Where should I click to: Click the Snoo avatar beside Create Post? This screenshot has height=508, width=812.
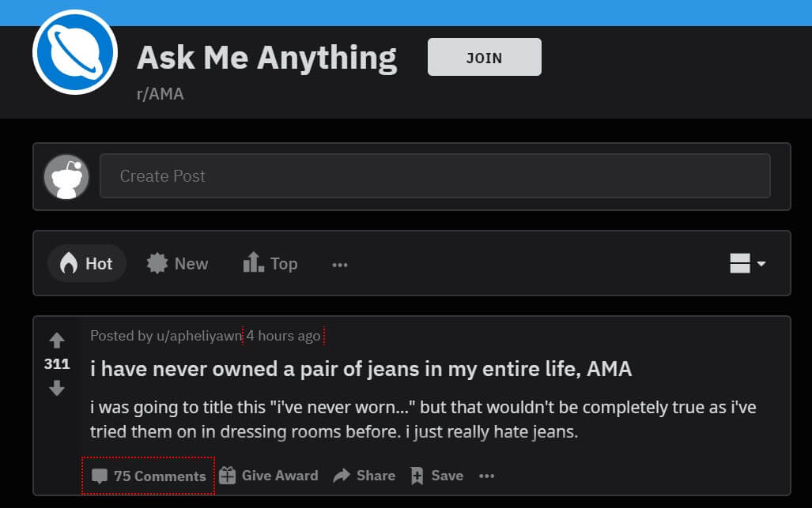tap(66, 176)
